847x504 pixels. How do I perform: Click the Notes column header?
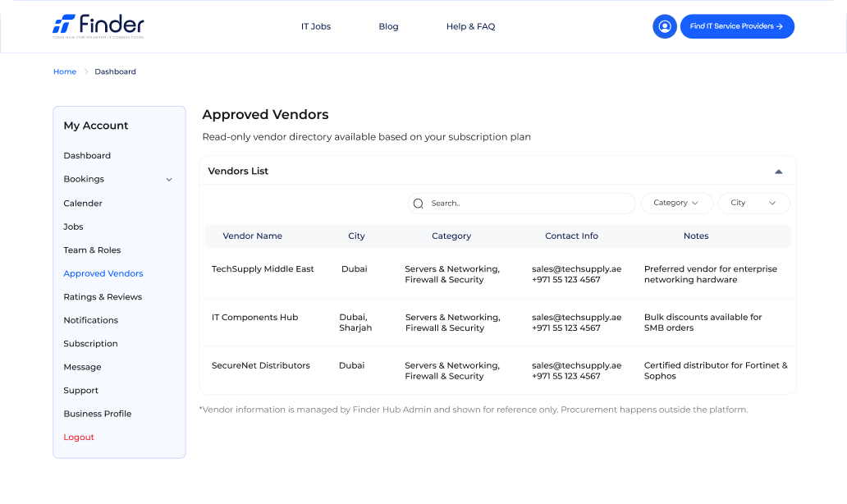point(696,236)
